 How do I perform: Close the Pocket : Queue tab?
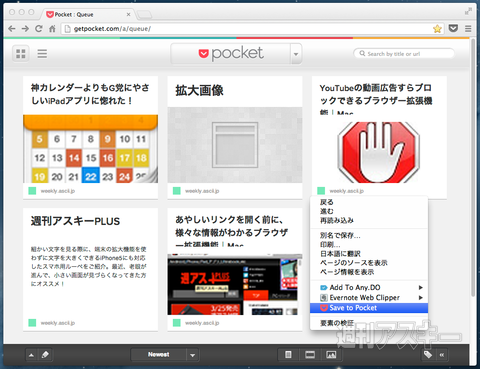(x=128, y=15)
